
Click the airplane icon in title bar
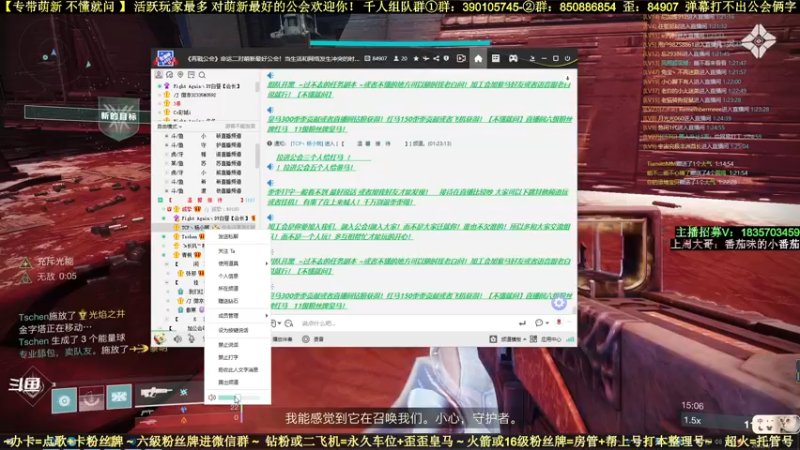pyautogui.click(x=426, y=59)
